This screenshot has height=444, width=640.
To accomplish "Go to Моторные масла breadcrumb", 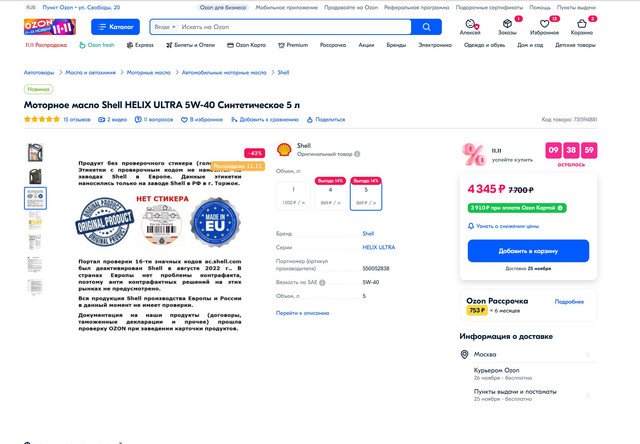I will tap(149, 72).
